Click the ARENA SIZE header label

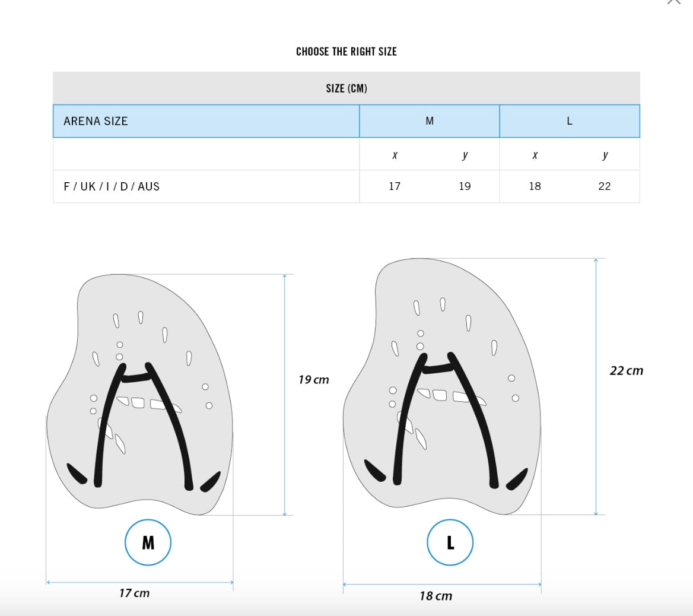[x=96, y=120]
